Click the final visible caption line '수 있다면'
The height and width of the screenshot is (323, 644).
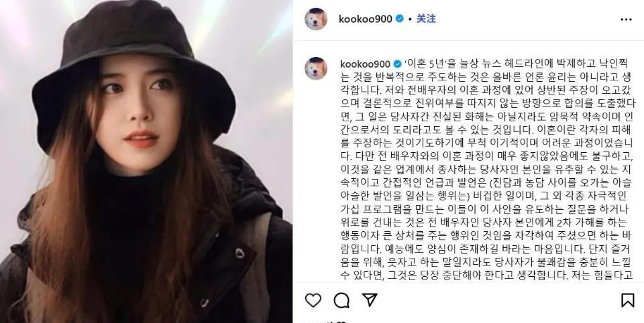coord(486,275)
